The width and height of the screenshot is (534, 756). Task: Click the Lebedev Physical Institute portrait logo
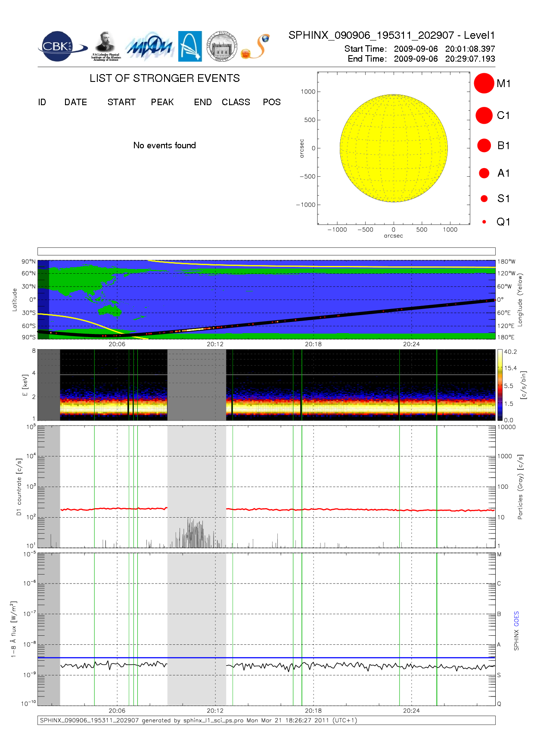106,47
